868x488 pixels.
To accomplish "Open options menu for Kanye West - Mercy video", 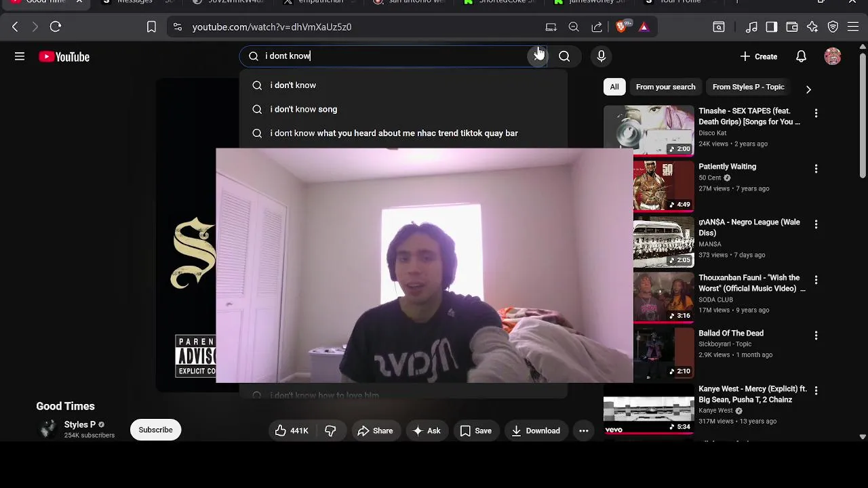I will coord(816,391).
